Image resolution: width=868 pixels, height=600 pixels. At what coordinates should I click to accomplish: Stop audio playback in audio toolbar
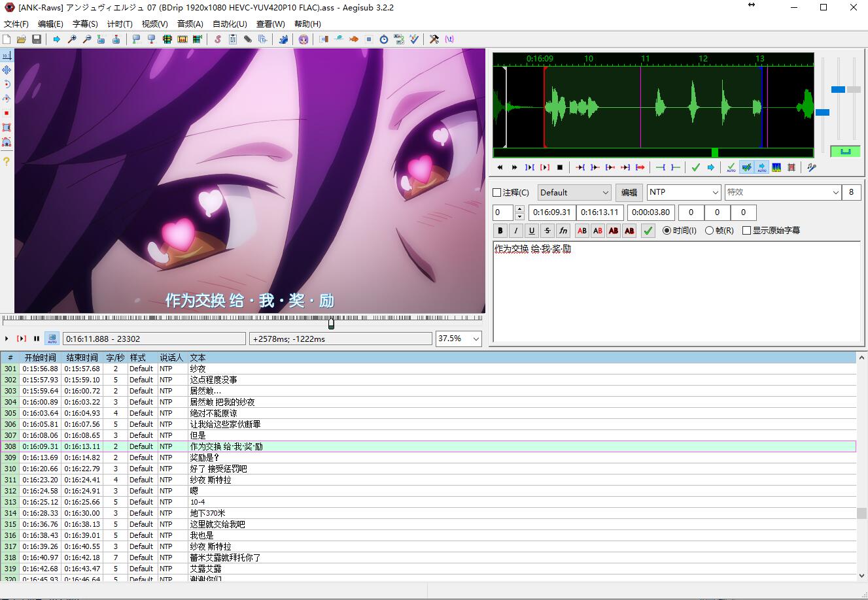(x=559, y=167)
